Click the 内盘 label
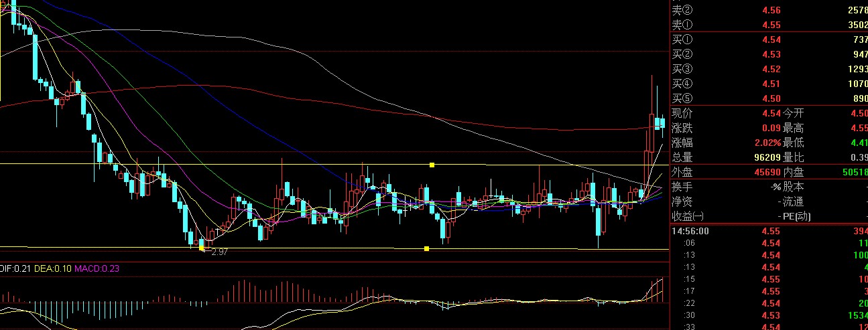 [793, 172]
